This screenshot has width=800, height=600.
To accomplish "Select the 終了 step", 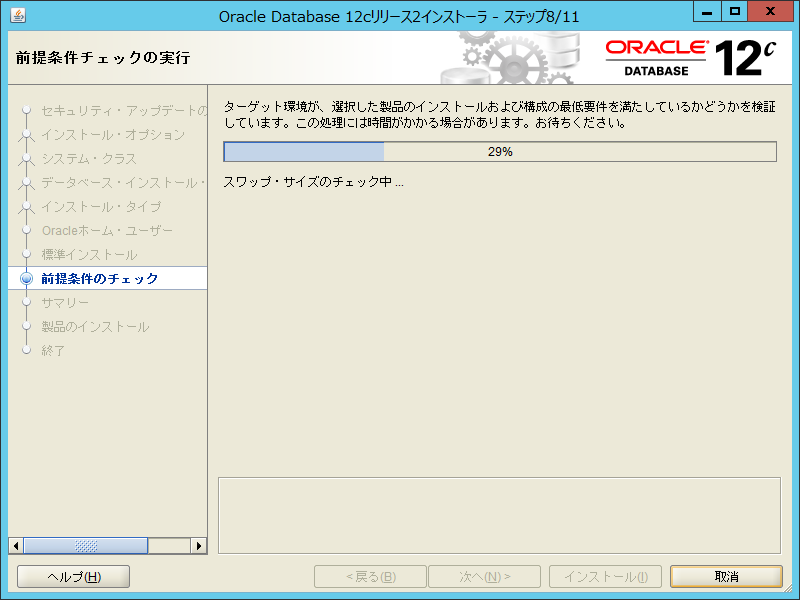I will 53,351.
